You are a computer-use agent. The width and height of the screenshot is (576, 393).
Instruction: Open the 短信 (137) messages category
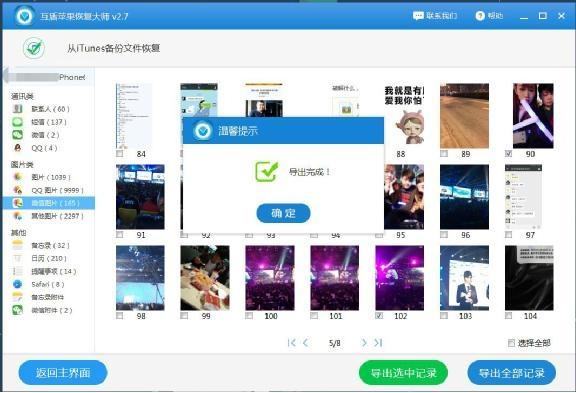(x=40, y=122)
